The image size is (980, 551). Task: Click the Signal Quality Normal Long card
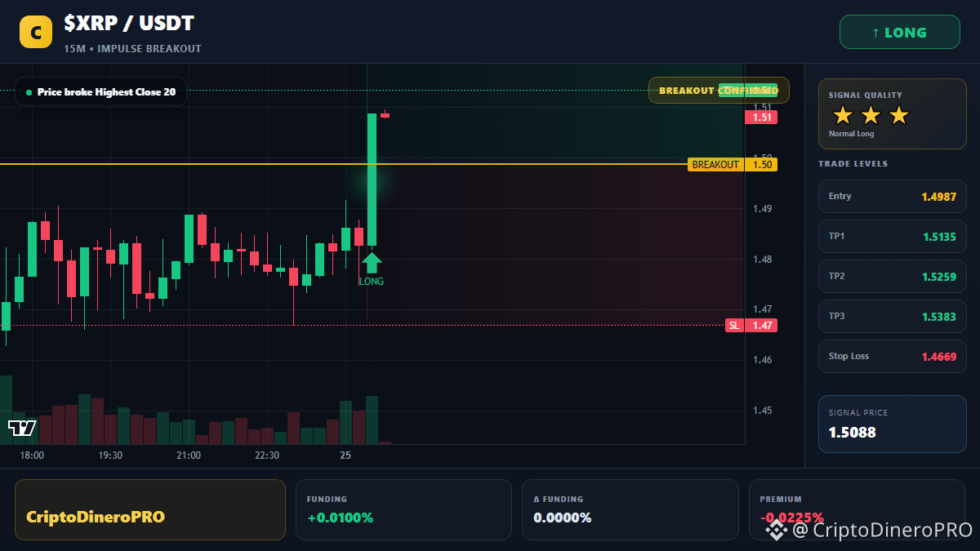892,113
